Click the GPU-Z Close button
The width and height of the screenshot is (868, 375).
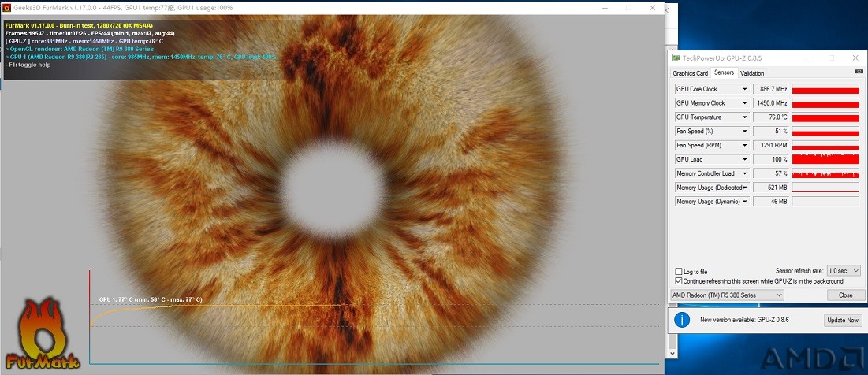[846, 295]
